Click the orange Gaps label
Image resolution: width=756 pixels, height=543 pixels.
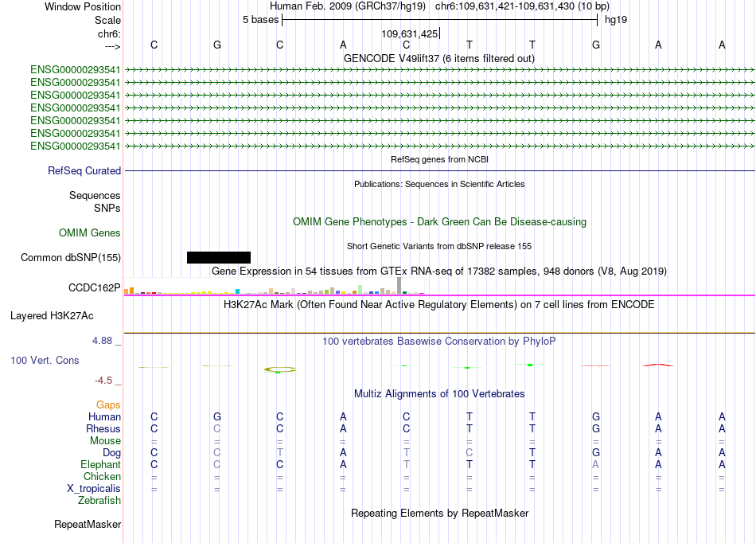click(x=108, y=405)
